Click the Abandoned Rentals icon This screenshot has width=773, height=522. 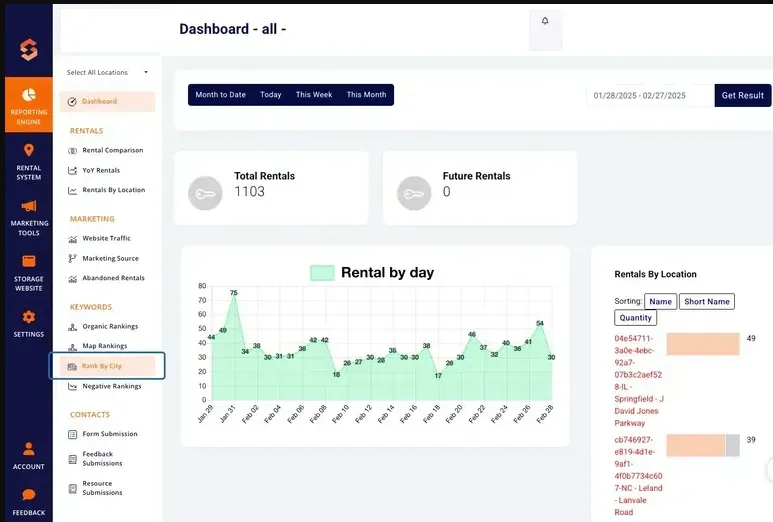(72, 278)
